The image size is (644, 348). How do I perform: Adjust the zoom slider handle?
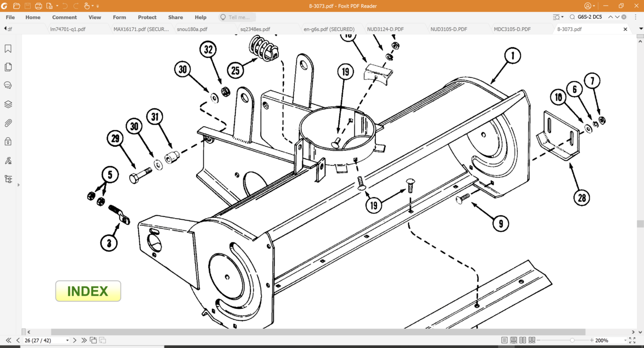point(572,340)
